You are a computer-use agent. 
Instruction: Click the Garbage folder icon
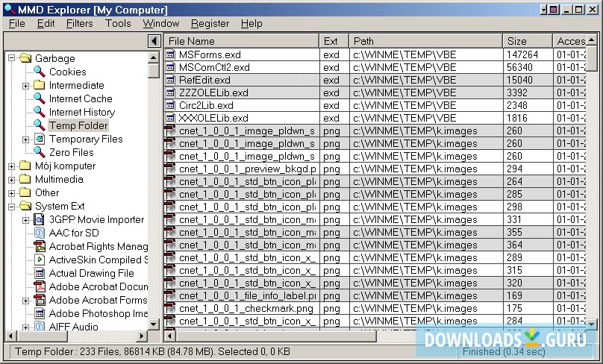pyautogui.click(x=25, y=58)
